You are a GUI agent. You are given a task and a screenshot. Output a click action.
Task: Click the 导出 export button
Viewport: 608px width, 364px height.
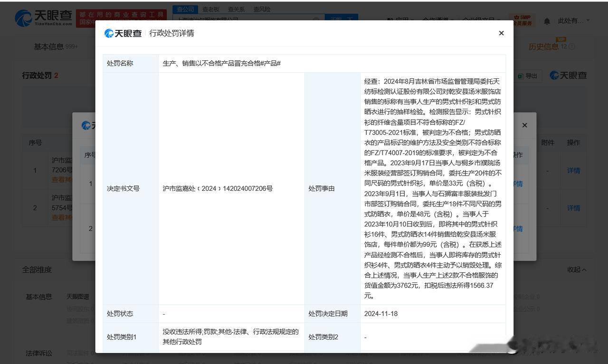click(x=528, y=76)
